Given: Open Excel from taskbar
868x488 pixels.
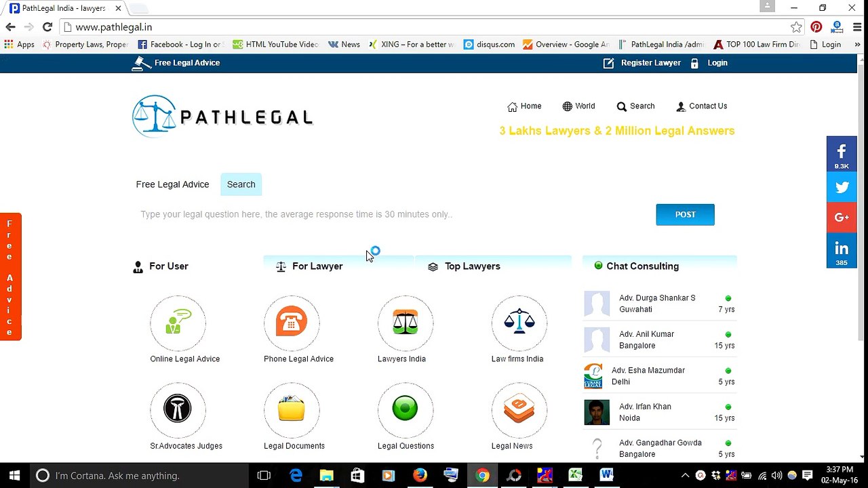Looking at the screenshot, I should pyautogui.click(x=575, y=476).
